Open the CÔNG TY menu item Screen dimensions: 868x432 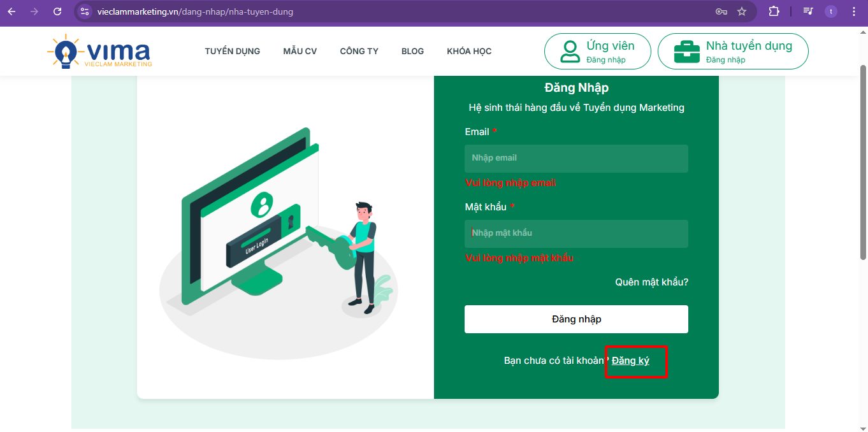pyautogui.click(x=359, y=51)
